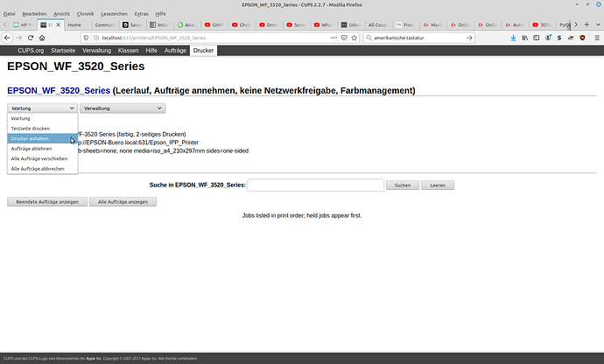Open the uBlock red shield extension icon
604x364 pixels.
click(x=582, y=38)
